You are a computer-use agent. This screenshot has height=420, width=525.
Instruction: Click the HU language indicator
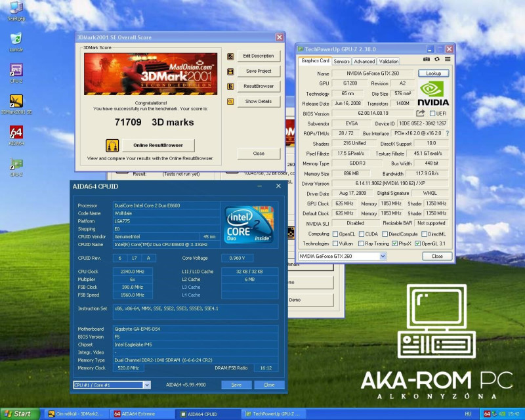pos(468,414)
